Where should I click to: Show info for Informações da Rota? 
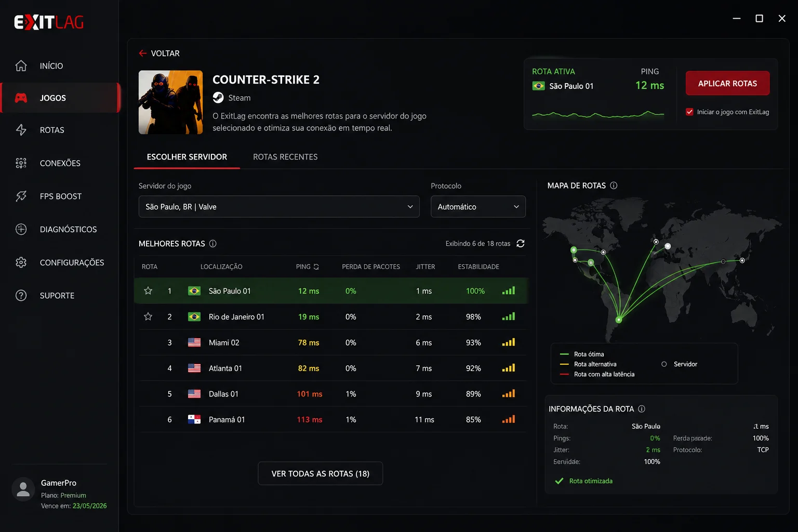[642, 409]
